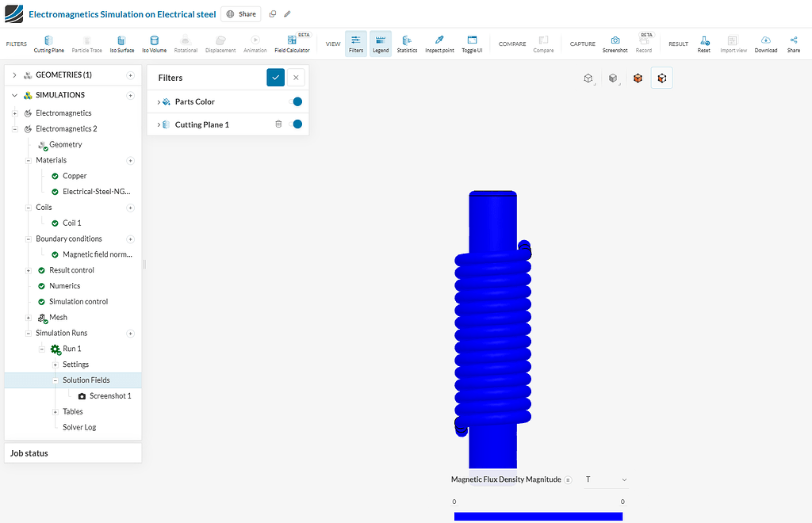Screen dimensions: 812x523
Task: Open the Iso Volume tool
Action: click(x=153, y=44)
